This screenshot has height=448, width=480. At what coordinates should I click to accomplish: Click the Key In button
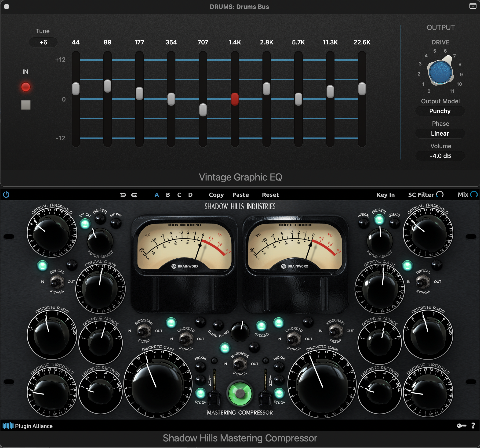tap(385, 195)
